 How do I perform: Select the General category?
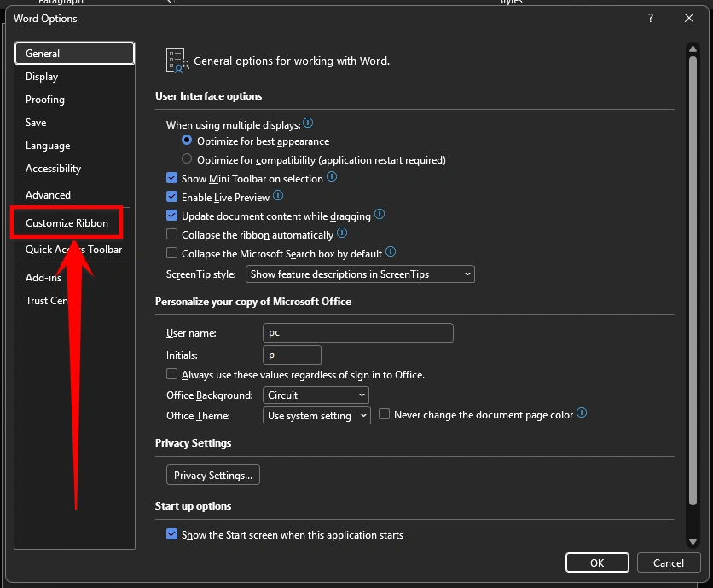pos(74,53)
